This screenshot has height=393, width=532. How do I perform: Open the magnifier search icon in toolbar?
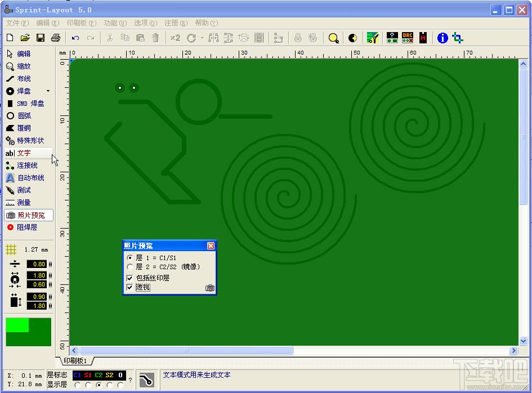coord(333,38)
